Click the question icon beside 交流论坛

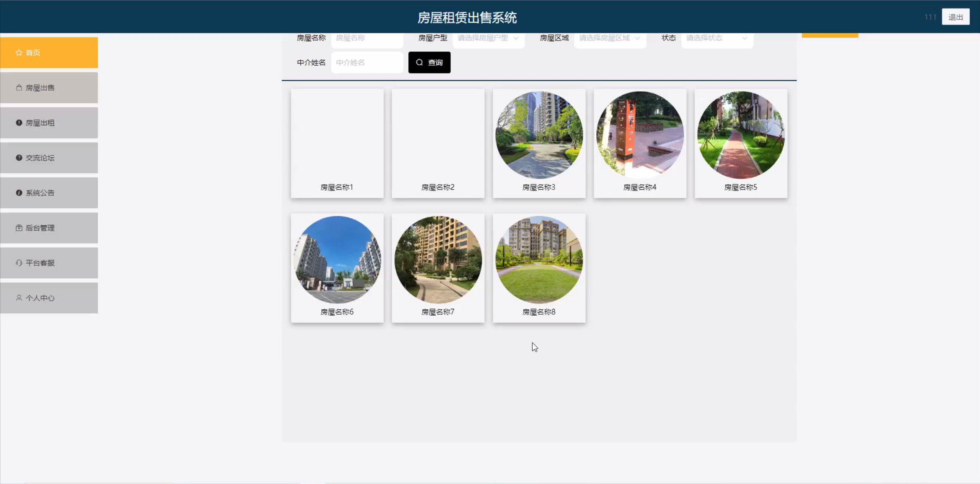(x=19, y=158)
